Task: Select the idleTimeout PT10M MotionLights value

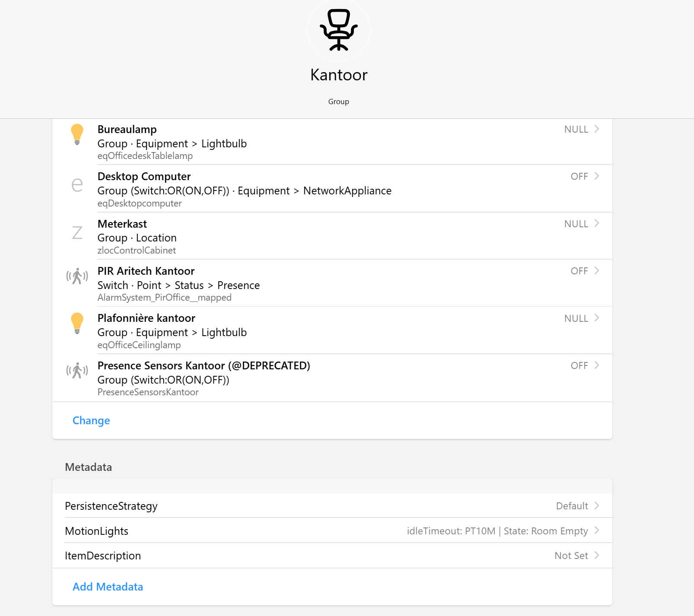Action: point(498,531)
